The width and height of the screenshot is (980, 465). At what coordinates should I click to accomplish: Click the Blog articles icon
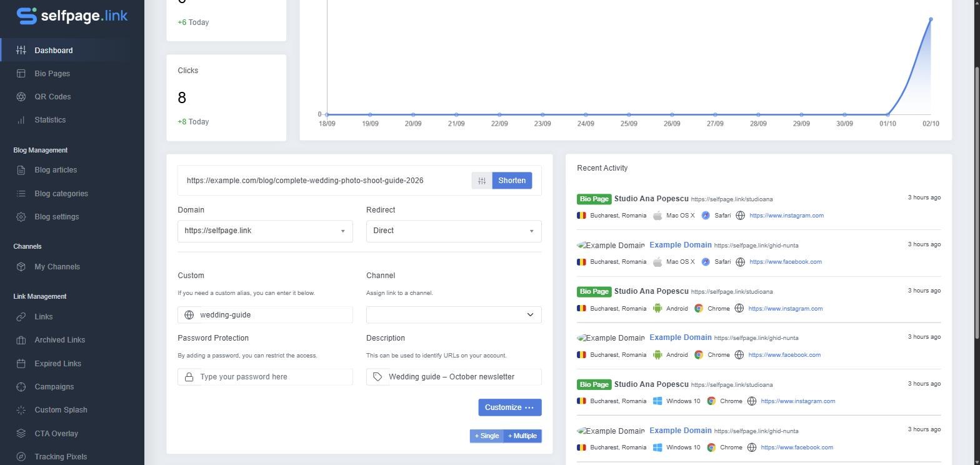pos(21,170)
